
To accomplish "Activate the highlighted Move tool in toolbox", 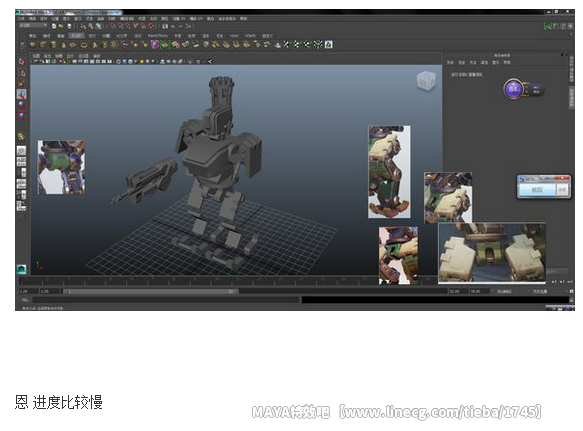I will (x=21, y=94).
